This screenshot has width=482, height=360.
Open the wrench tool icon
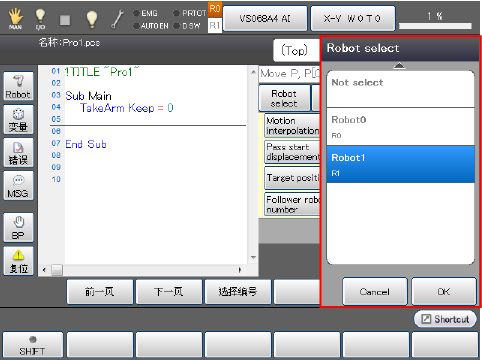tap(117, 19)
